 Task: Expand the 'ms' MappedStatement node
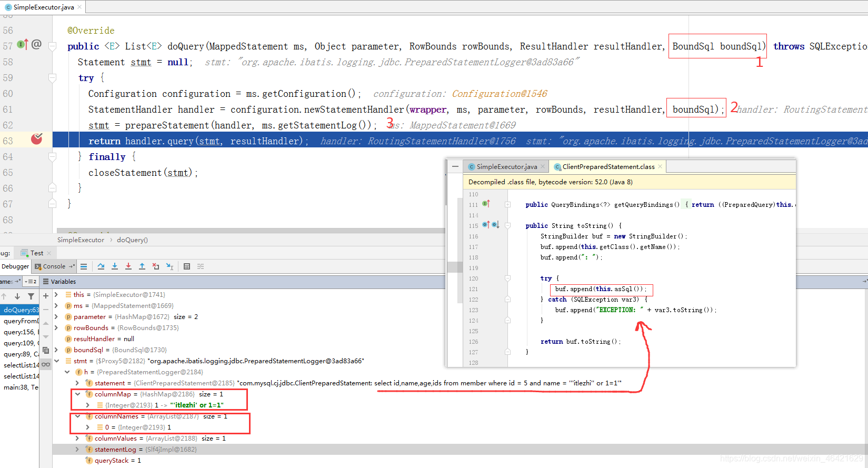(x=56, y=306)
